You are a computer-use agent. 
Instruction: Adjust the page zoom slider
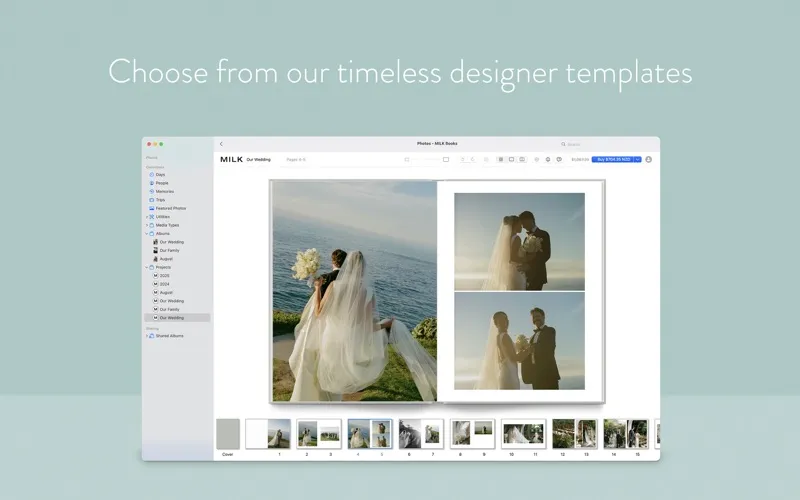426,160
